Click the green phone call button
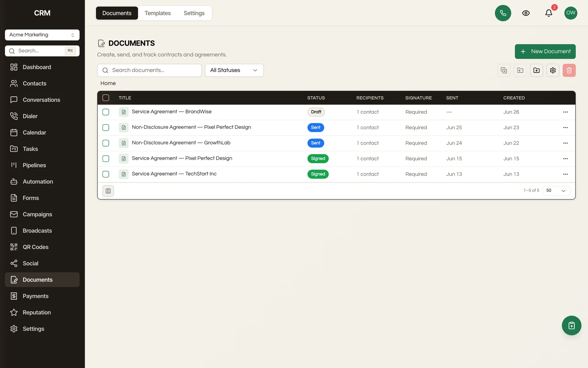The height and width of the screenshot is (368, 588). click(x=503, y=13)
